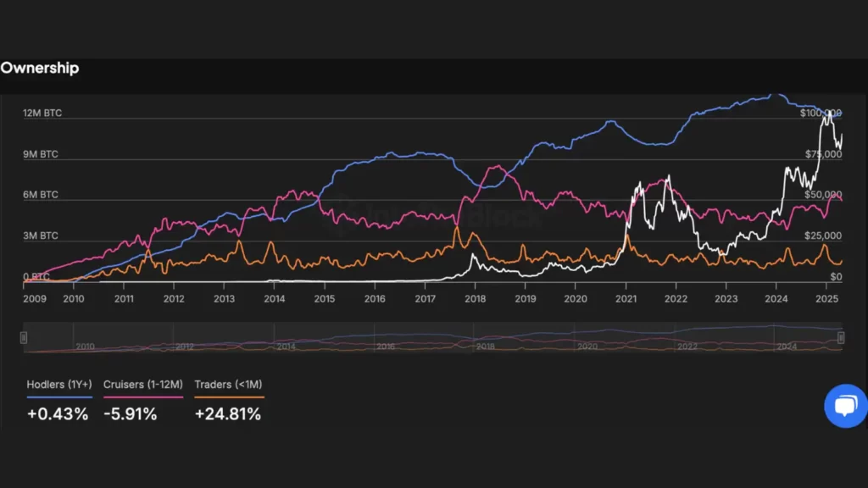Click the 2010 label in range navigator
The image size is (868, 488).
(x=85, y=347)
